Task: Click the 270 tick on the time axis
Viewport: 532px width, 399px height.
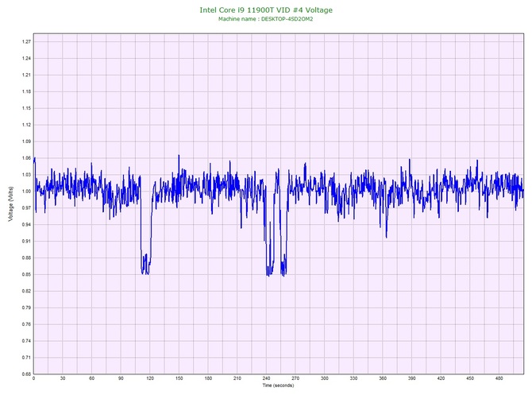Action: (295, 378)
